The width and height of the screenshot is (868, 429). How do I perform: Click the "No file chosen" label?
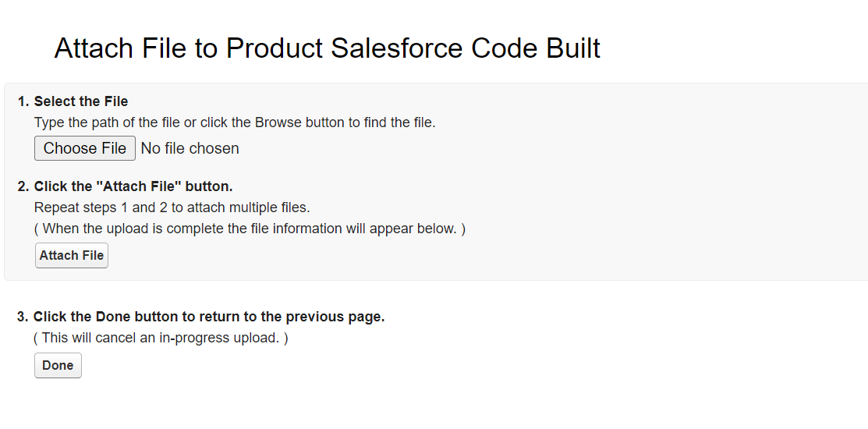click(x=190, y=148)
